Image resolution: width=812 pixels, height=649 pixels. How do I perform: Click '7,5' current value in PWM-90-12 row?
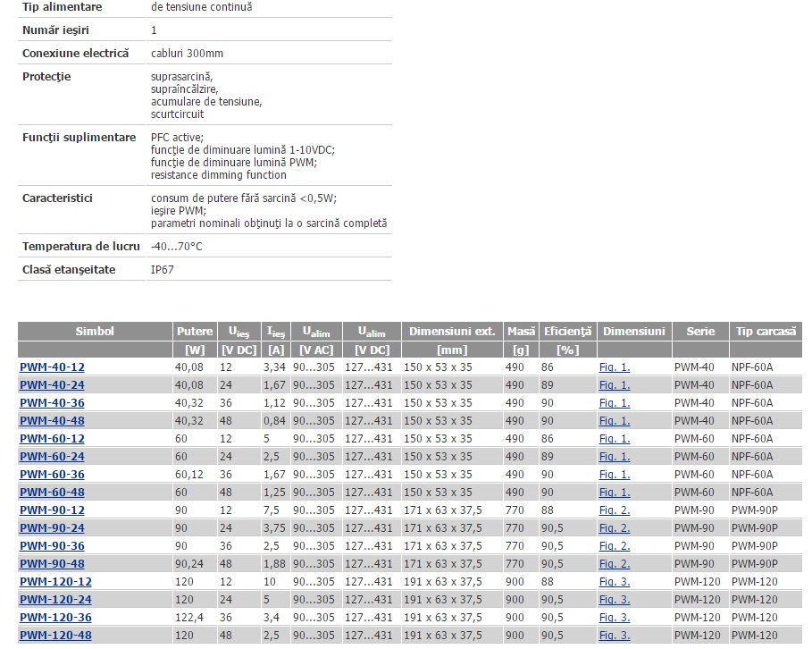point(272,510)
